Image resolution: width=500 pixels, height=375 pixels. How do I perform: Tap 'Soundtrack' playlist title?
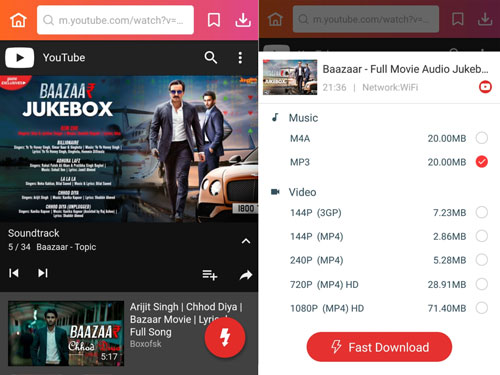[34, 233]
